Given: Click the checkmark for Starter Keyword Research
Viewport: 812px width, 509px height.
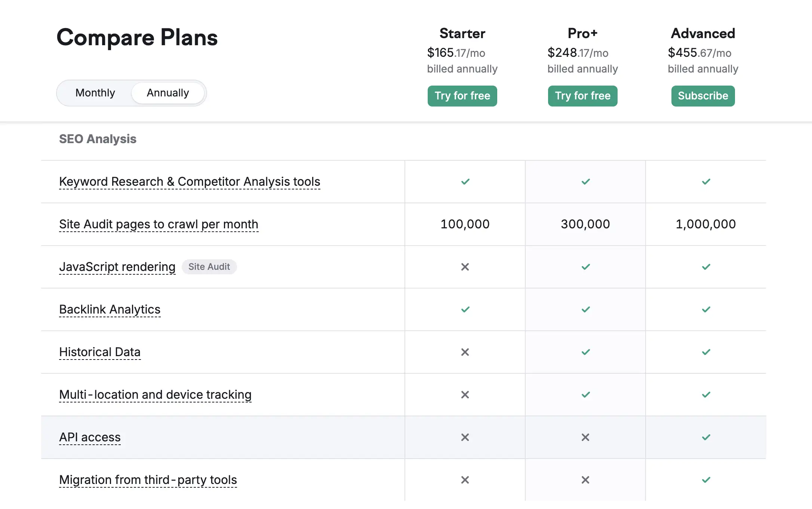Looking at the screenshot, I should pos(465,182).
